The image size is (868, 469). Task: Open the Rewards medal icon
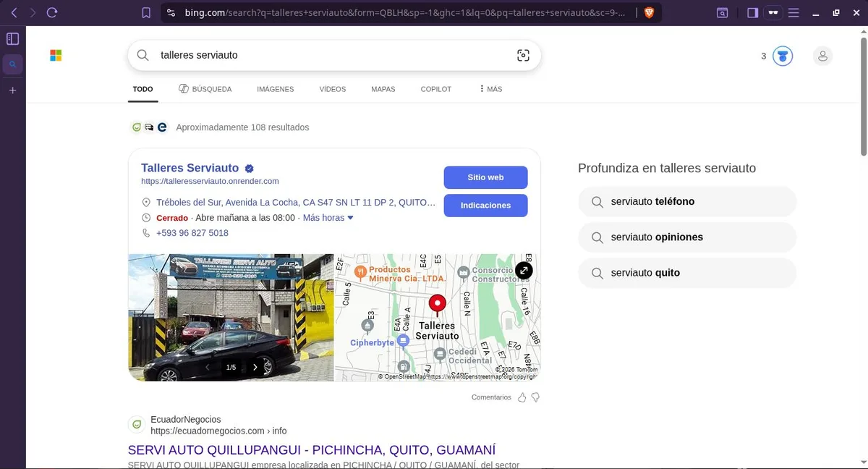click(x=783, y=56)
